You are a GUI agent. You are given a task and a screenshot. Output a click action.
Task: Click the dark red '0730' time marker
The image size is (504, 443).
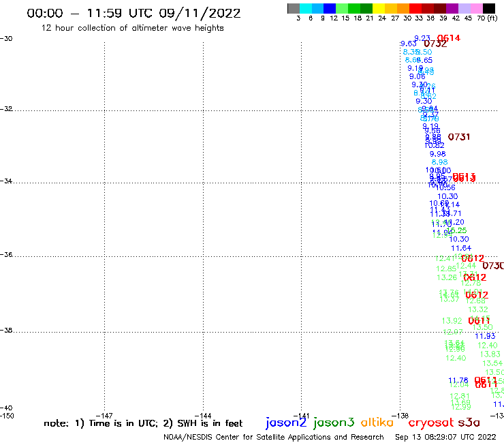pyautogui.click(x=493, y=266)
